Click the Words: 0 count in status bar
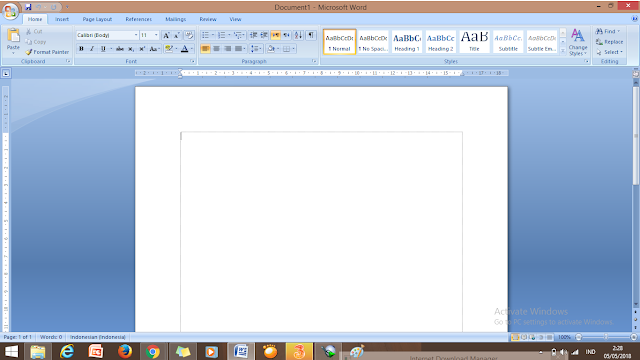The width and height of the screenshot is (640, 360). [x=51, y=337]
